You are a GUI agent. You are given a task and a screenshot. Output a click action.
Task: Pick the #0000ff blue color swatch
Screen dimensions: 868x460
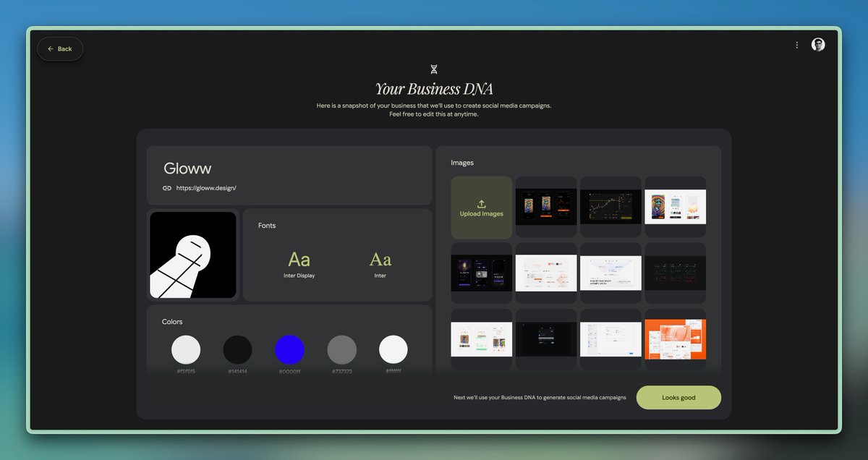tap(290, 349)
